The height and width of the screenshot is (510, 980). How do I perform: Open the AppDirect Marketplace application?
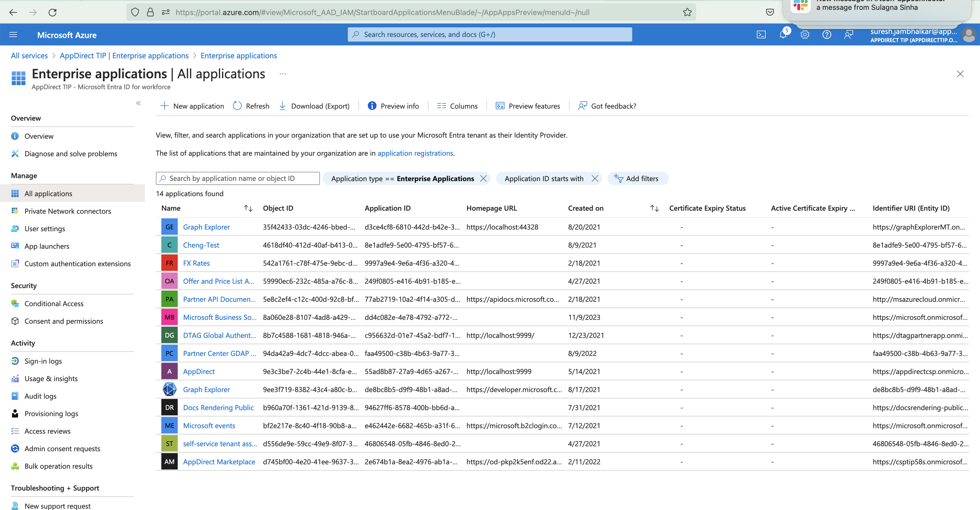pos(219,462)
